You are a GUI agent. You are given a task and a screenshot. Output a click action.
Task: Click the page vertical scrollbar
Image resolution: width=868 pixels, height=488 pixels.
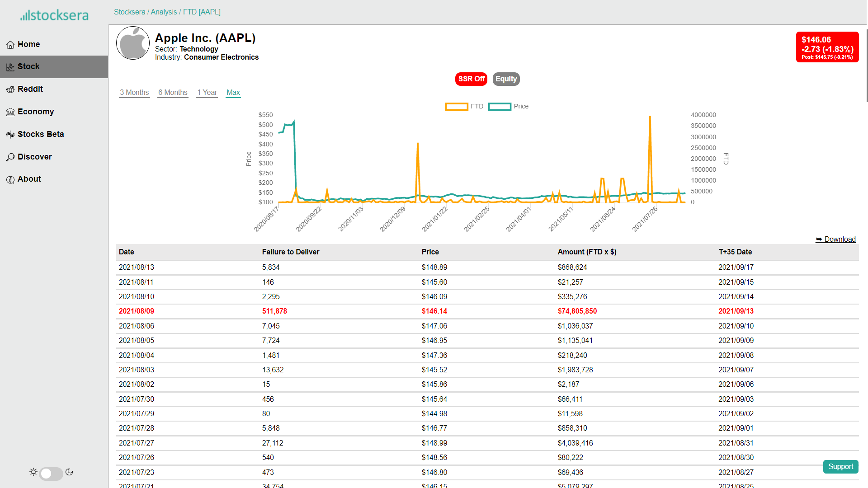[x=866, y=66]
